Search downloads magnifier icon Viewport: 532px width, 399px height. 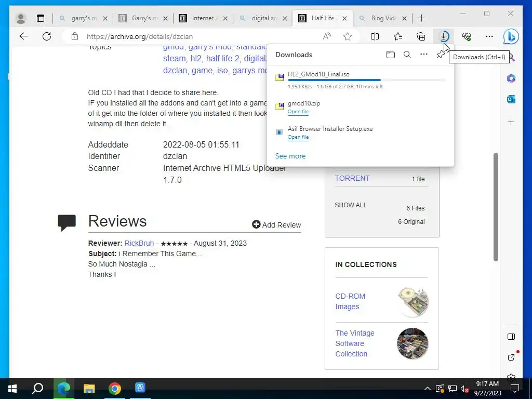(407, 55)
